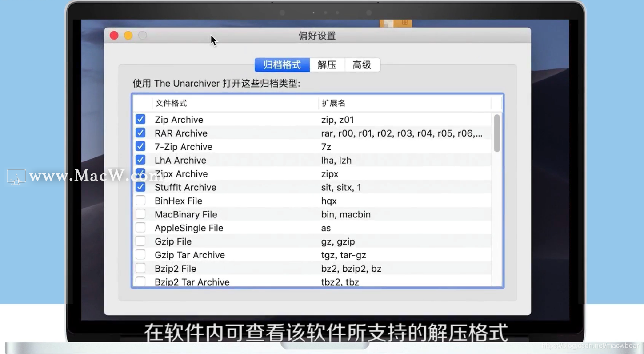Viewport: 644px width, 354px height.
Task: Click the format list vertical scrollbar
Action: (497, 133)
